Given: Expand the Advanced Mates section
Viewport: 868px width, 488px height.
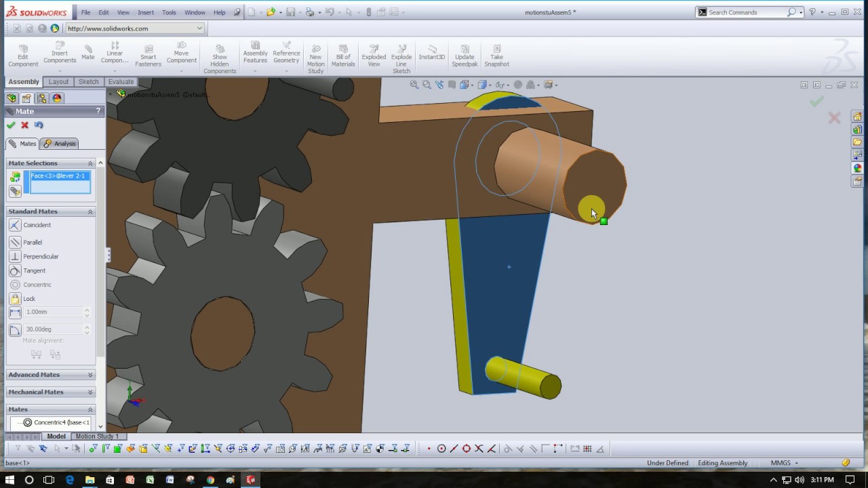Looking at the screenshot, I should pos(90,375).
